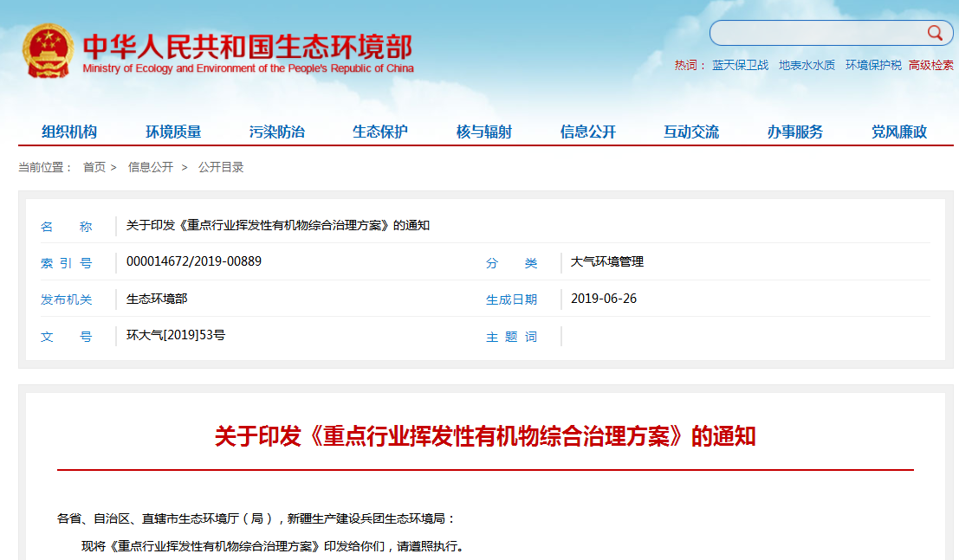Click the 生成日期 field label
959x560 pixels.
pyautogui.click(x=511, y=299)
